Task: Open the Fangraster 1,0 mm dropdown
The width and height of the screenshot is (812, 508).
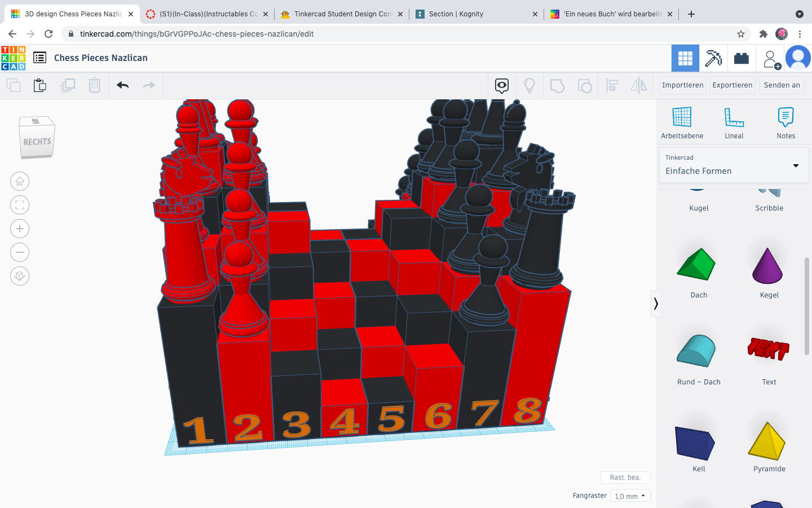Action: coord(630,496)
